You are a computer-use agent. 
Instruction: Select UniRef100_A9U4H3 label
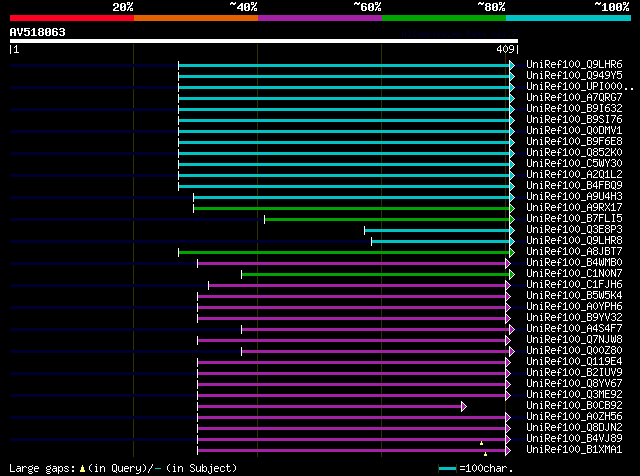pyautogui.click(x=574, y=197)
